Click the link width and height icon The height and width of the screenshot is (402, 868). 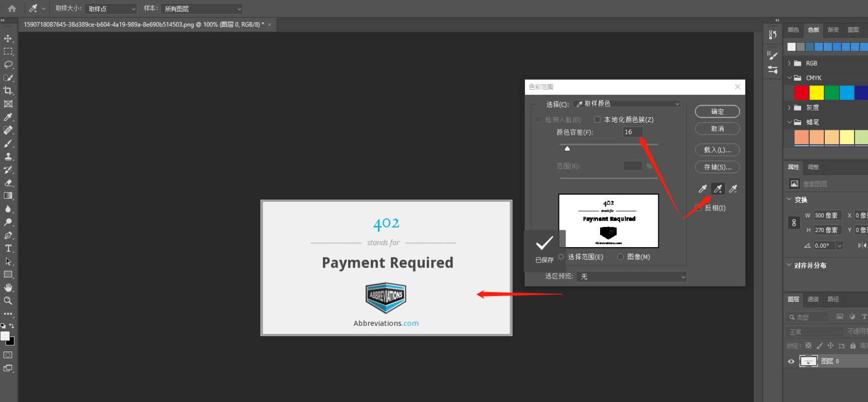coord(794,223)
